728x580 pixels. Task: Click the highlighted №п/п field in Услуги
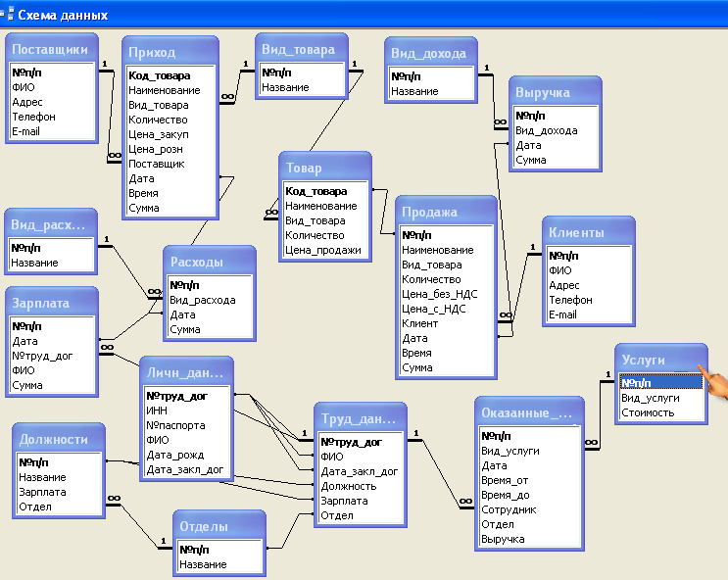point(661,383)
